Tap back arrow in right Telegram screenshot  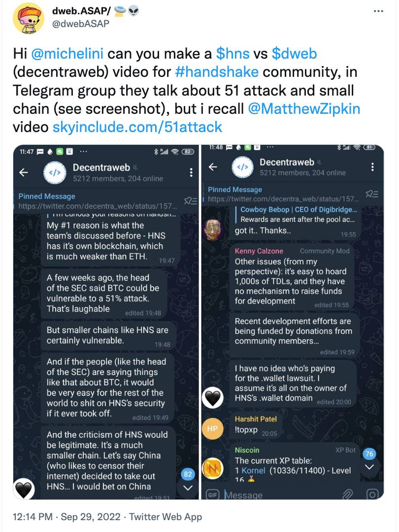213,167
